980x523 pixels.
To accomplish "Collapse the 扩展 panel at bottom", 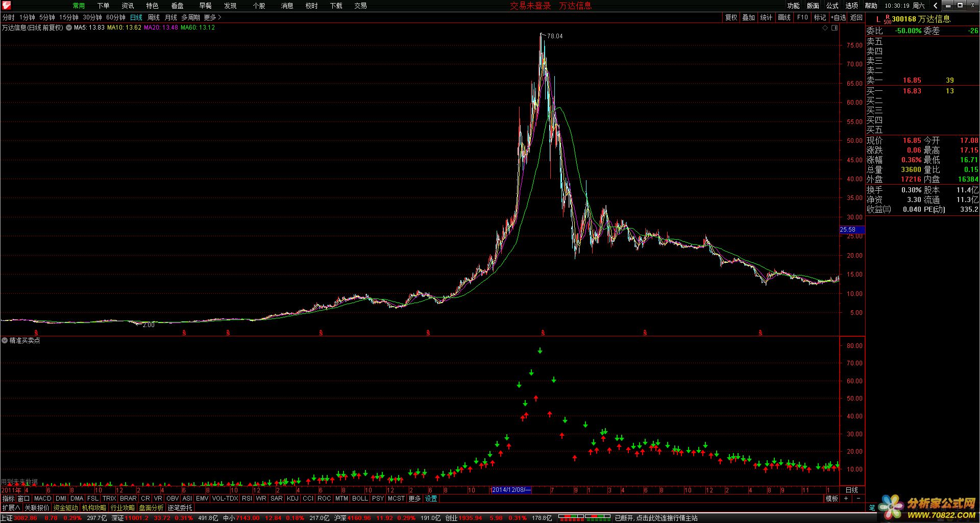I will 11,508.
